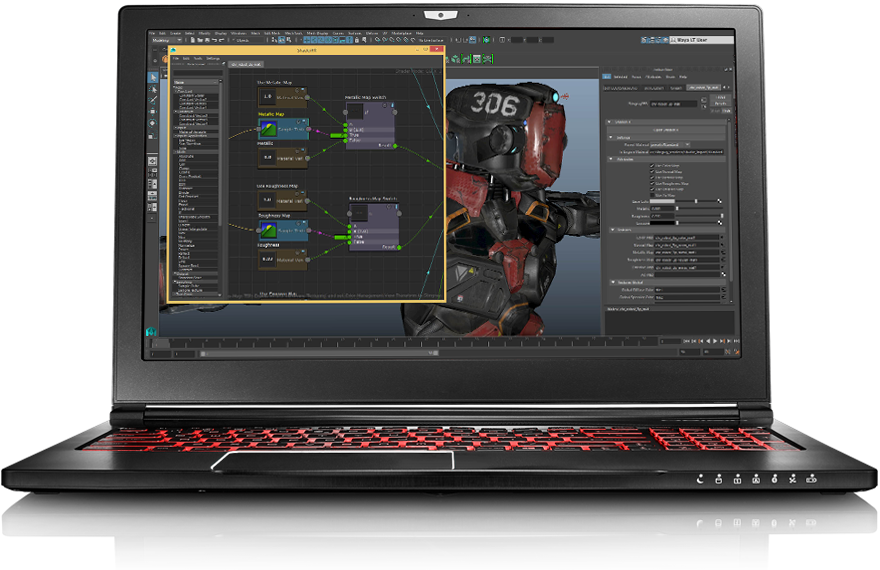The width and height of the screenshot is (880, 570).
Task: Choose the Lasso selection tool
Action: pos(153,89)
